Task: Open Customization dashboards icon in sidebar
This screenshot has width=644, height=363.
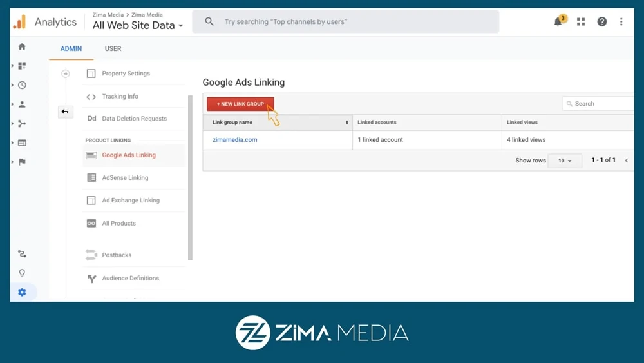Action: [22, 66]
